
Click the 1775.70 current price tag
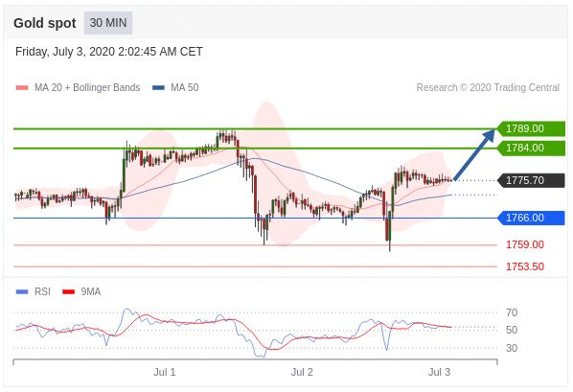tap(531, 180)
